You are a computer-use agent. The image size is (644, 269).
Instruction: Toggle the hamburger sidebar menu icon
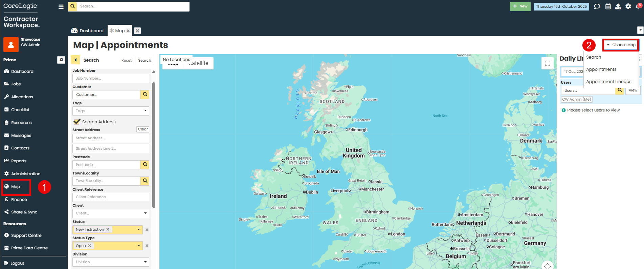(x=61, y=6)
